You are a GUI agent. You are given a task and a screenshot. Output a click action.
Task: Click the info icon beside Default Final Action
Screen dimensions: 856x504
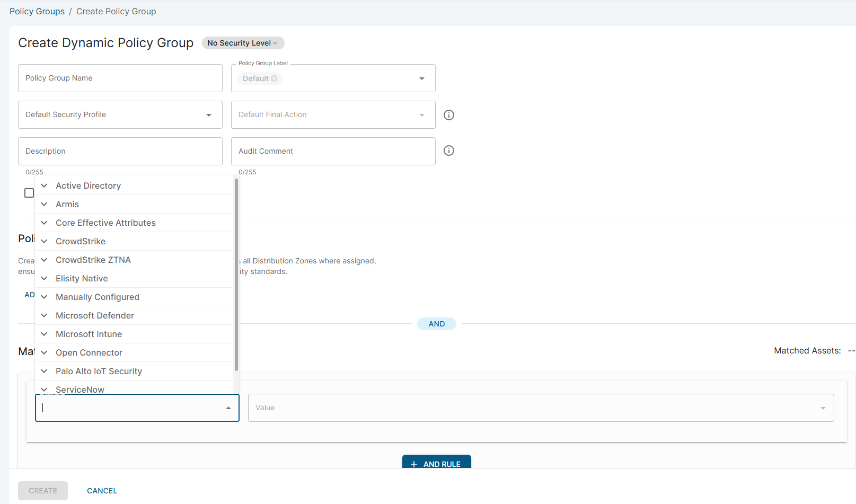[448, 114]
